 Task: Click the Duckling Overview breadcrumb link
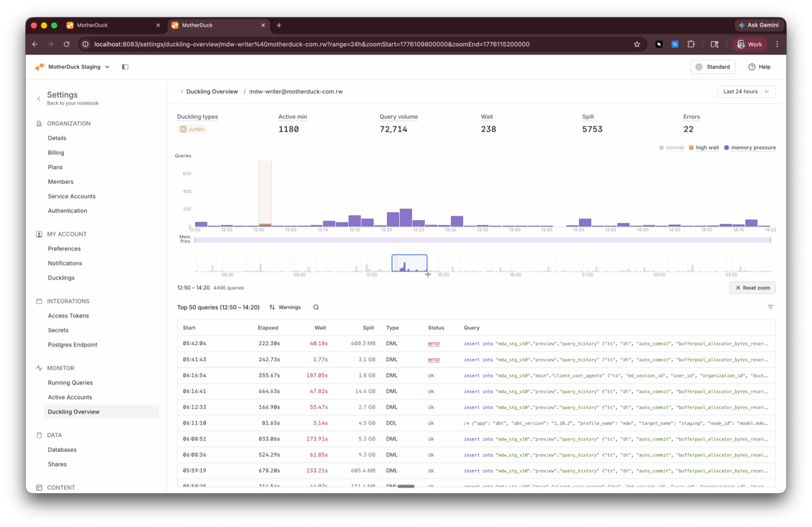pos(212,92)
